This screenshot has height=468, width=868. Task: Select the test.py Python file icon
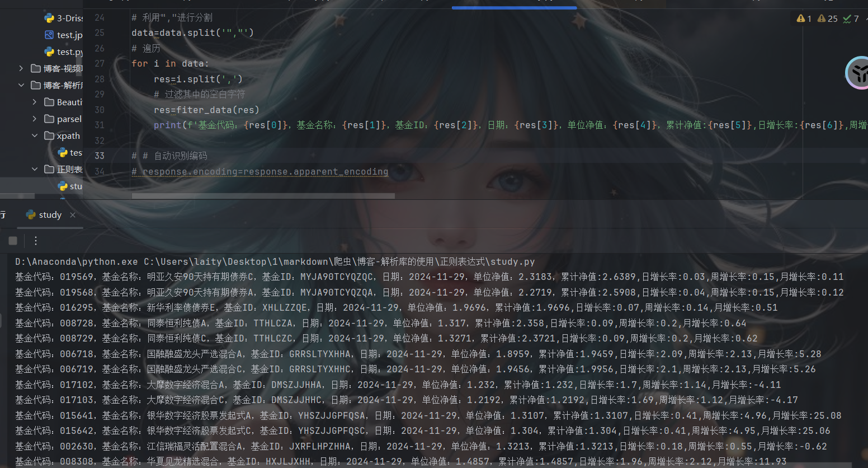coord(49,52)
